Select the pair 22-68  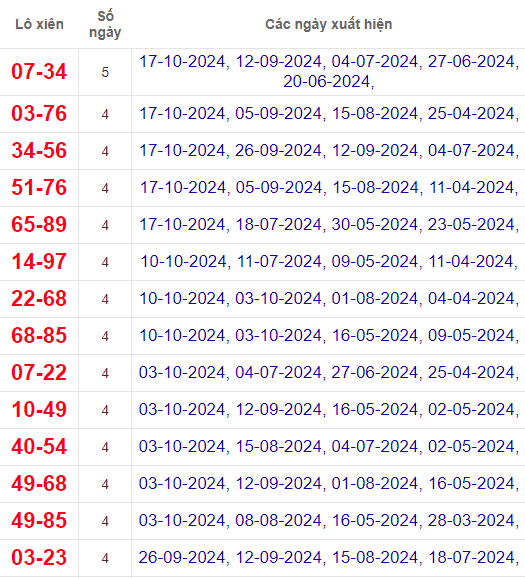point(39,298)
